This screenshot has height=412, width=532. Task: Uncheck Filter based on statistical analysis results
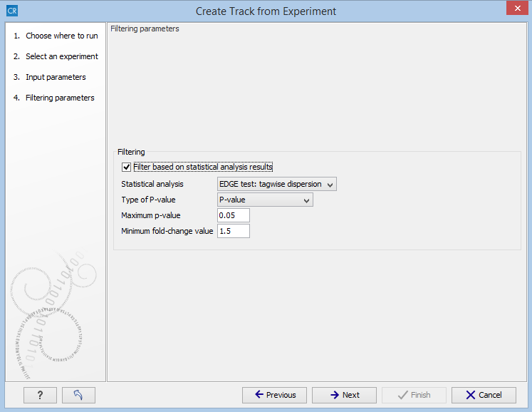tap(127, 167)
